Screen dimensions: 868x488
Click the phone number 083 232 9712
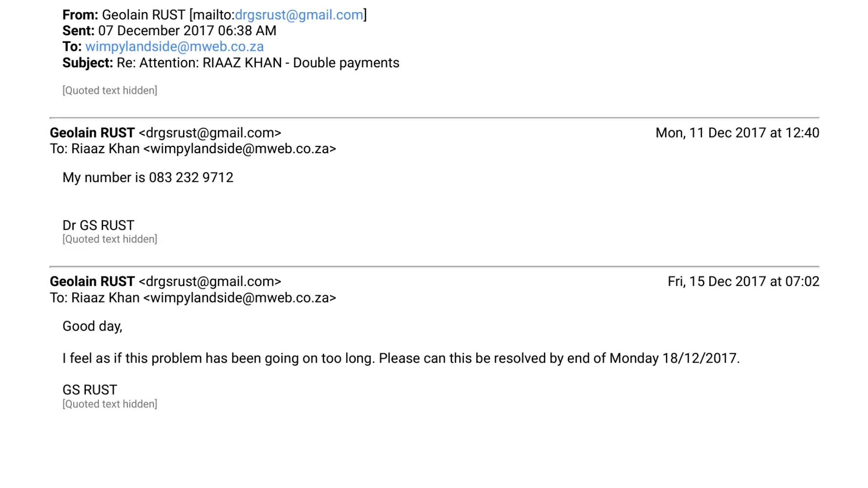click(x=191, y=178)
